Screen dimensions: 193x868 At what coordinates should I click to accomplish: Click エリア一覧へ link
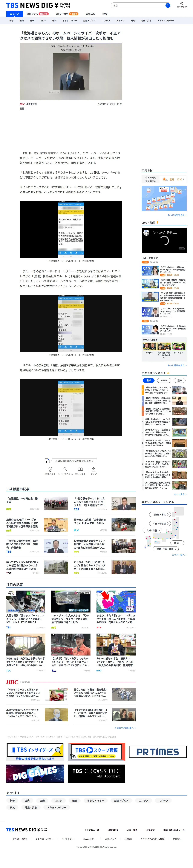179,555
